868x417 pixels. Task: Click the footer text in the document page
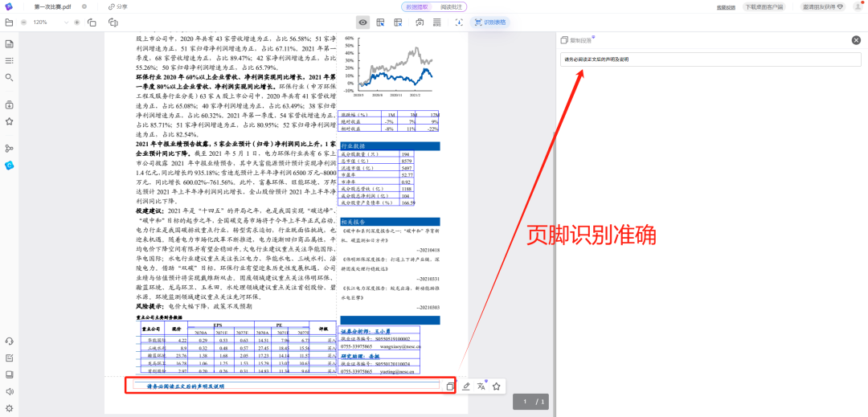[186, 386]
